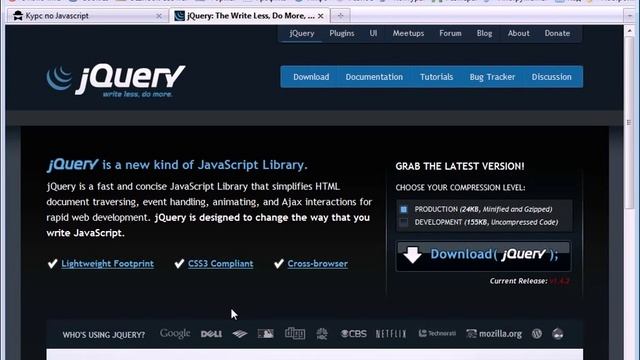Click the red Current Release version link
Viewport: 640px width, 360px height.
click(559, 281)
